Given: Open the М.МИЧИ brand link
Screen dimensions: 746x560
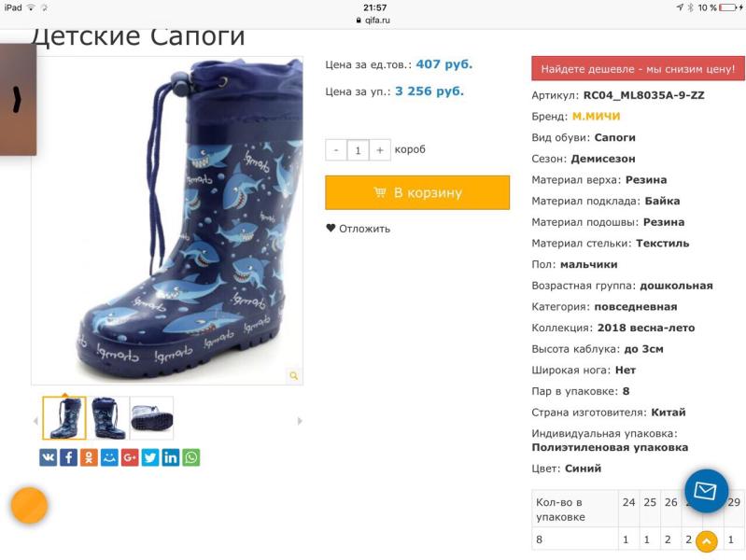Looking at the screenshot, I should point(596,117).
